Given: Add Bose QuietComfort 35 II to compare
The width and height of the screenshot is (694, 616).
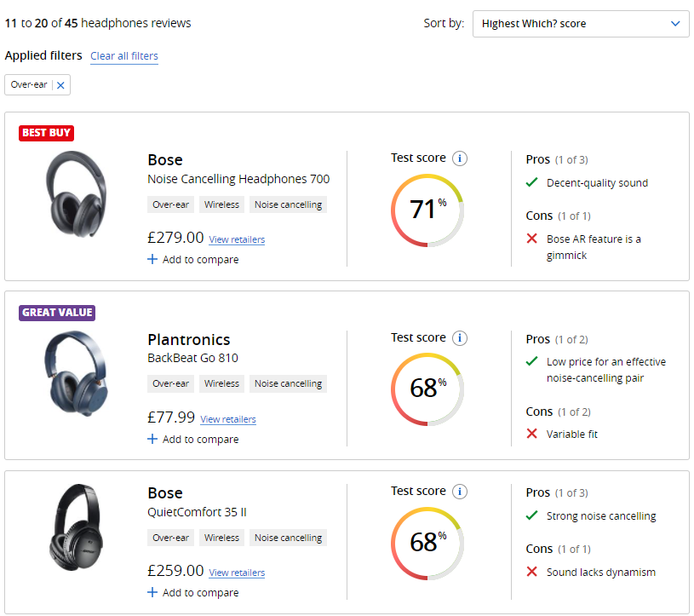Looking at the screenshot, I should click(x=192, y=593).
